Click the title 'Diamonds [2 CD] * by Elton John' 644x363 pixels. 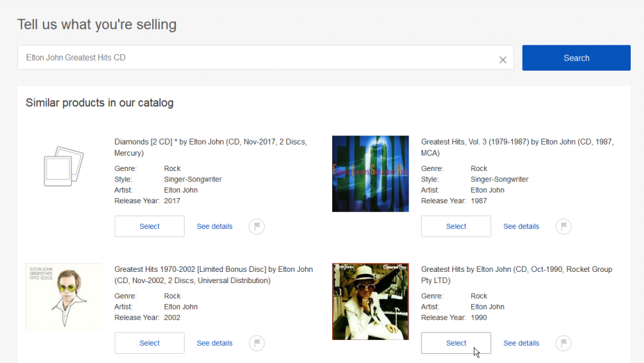(x=211, y=147)
